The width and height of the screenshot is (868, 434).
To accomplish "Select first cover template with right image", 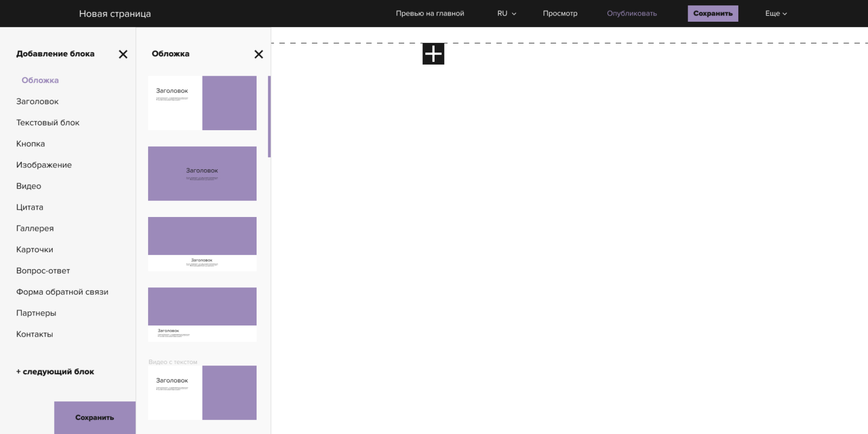I will (202, 103).
